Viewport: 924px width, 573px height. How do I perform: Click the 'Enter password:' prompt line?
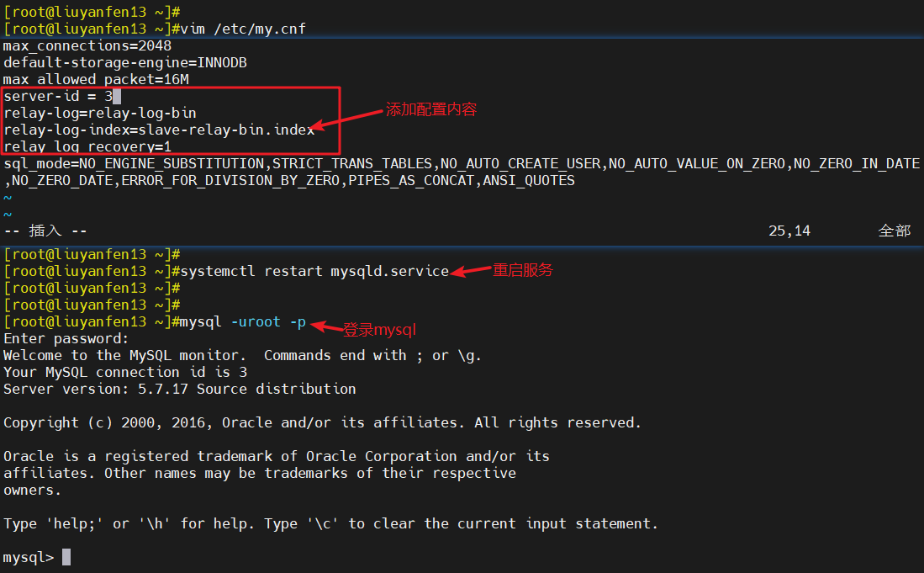point(66,338)
